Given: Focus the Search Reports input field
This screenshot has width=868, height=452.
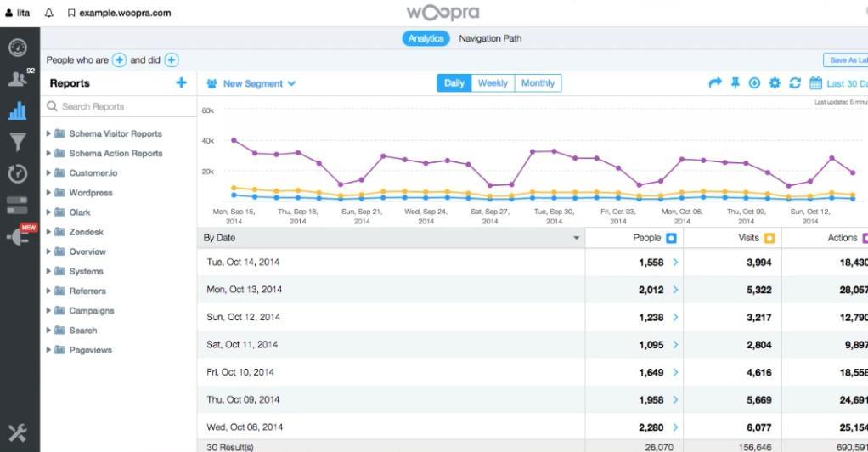Looking at the screenshot, I should [118, 106].
